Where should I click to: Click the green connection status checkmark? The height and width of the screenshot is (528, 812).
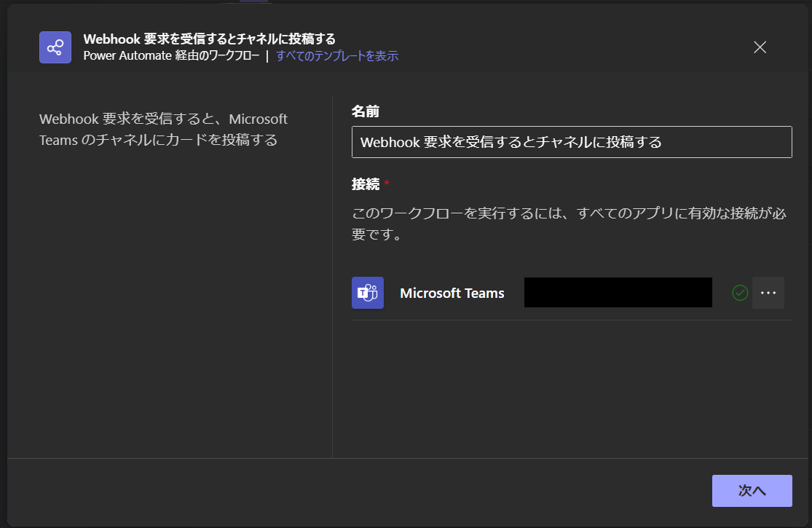coord(740,293)
